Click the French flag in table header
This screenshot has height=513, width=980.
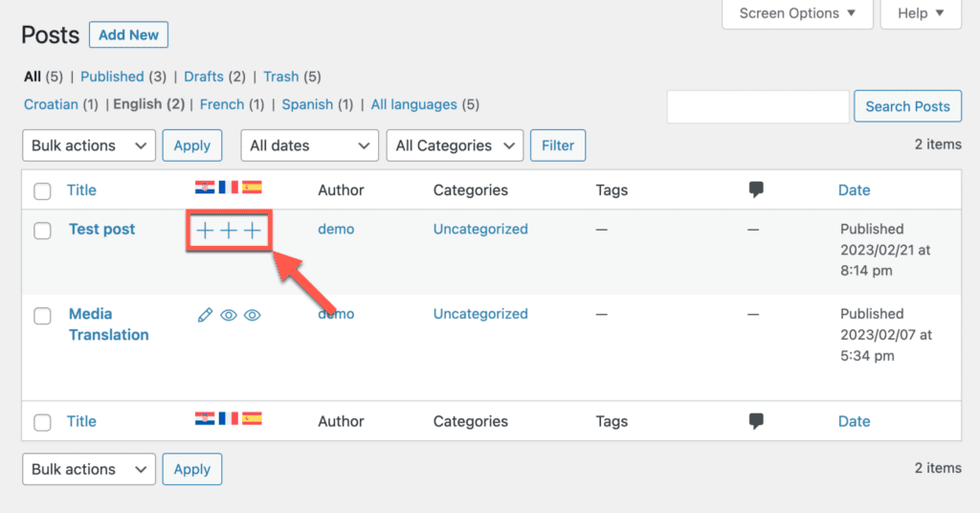[228, 187]
